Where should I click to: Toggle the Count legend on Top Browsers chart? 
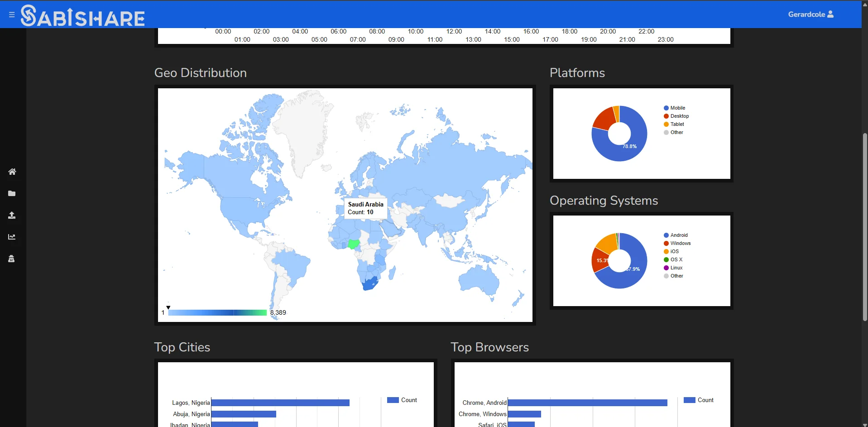[700, 400]
